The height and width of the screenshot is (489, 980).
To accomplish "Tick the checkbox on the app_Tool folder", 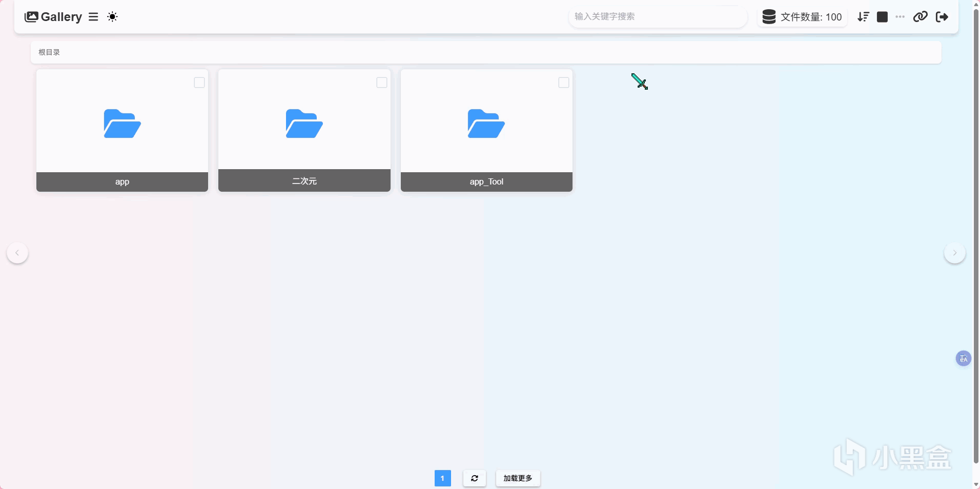I will 564,83.
